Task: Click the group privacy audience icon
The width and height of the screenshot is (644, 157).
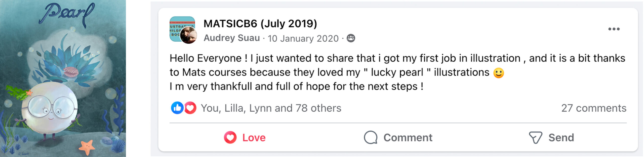Action: point(351,38)
